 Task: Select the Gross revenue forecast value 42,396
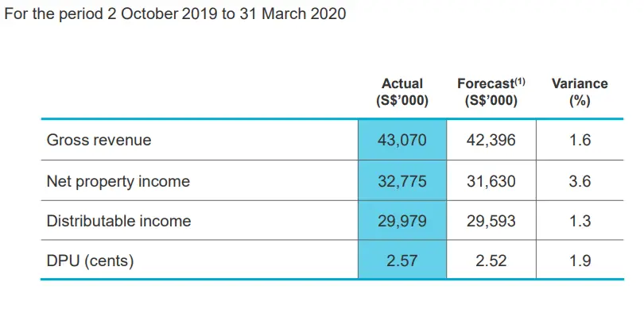point(491,140)
